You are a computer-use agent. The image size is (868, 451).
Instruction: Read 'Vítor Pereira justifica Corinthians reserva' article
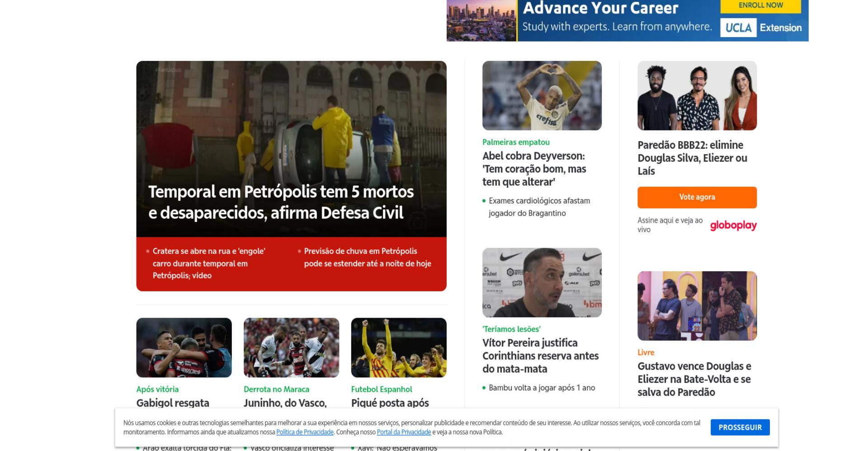[540, 356]
